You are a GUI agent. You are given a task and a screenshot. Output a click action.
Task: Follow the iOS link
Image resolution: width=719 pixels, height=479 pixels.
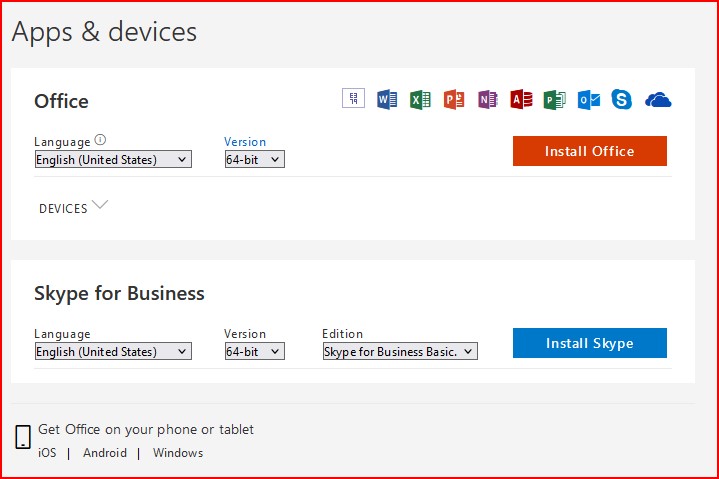pyautogui.click(x=47, y=453)
